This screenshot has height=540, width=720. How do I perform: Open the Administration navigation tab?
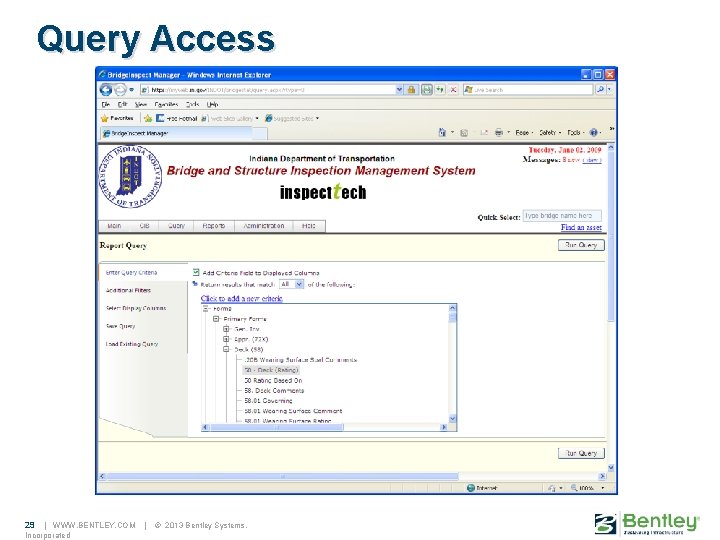click(264, 226)
